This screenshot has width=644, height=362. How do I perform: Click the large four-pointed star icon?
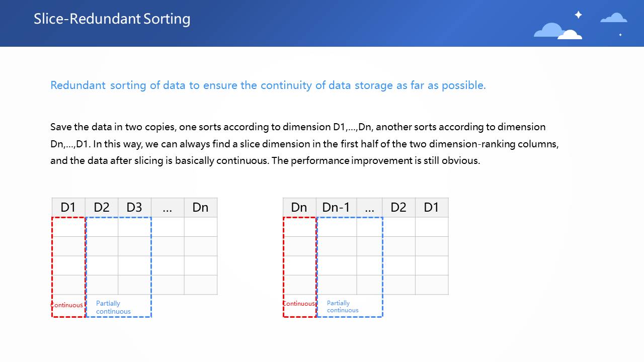pyautogui.click(x=578, y=15)
